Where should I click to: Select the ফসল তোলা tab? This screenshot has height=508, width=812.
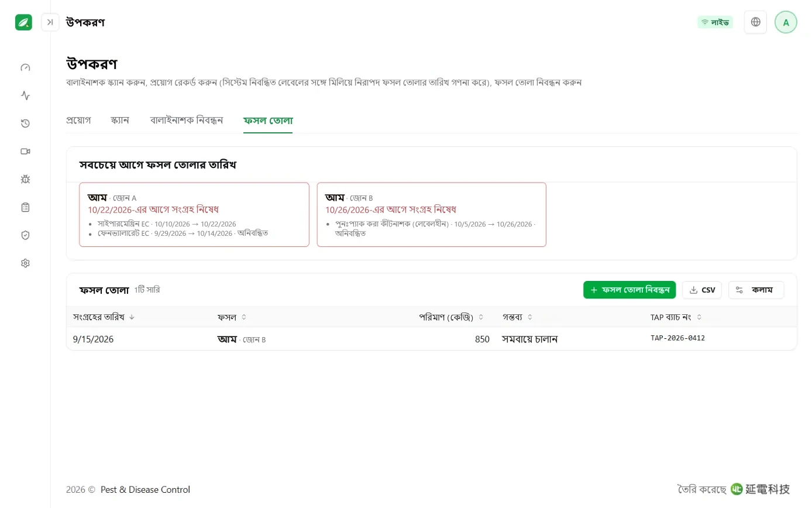pos(268,121)
